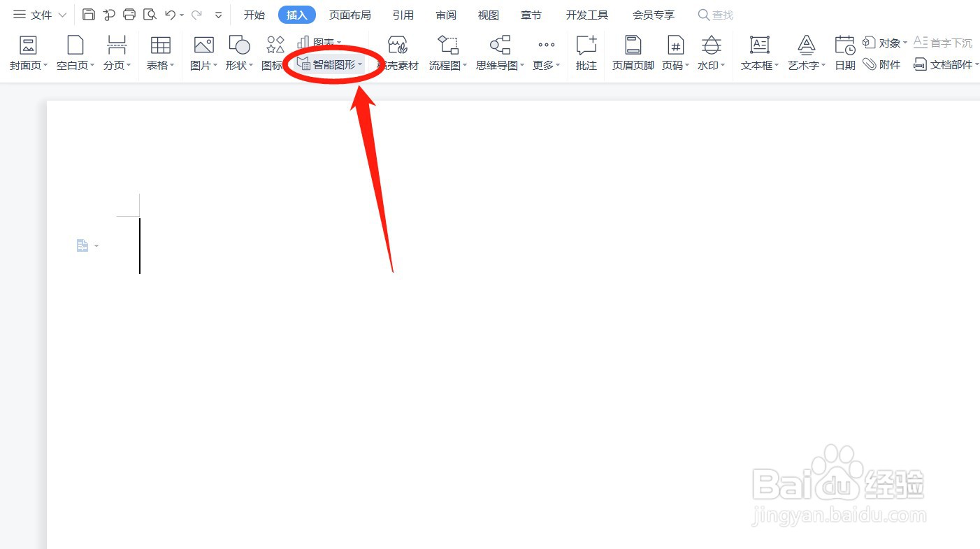
Task: Click the 页码 page number icon
Action: point(675,45)
